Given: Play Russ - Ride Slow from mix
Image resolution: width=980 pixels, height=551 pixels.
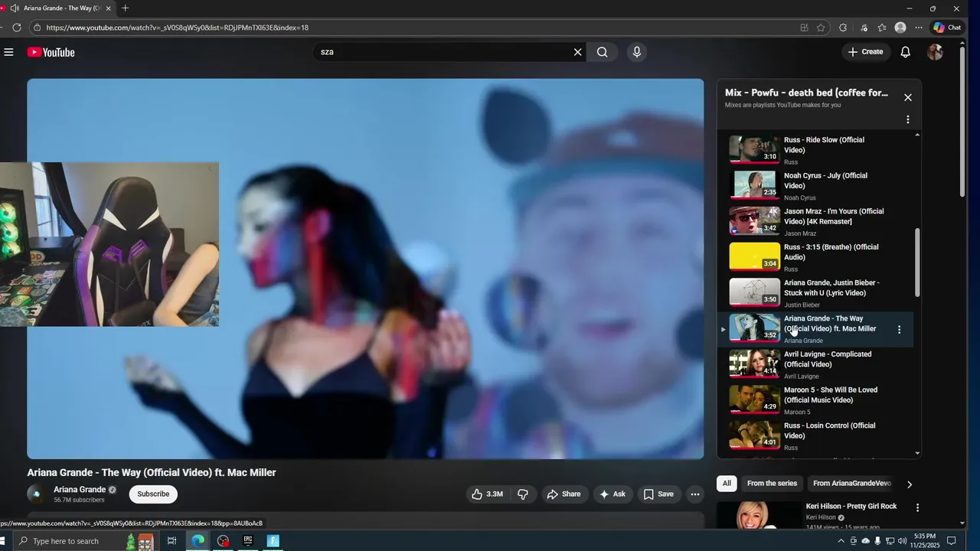Looking at the screenshot, I should pyautogui.click(x=816, y=151).
